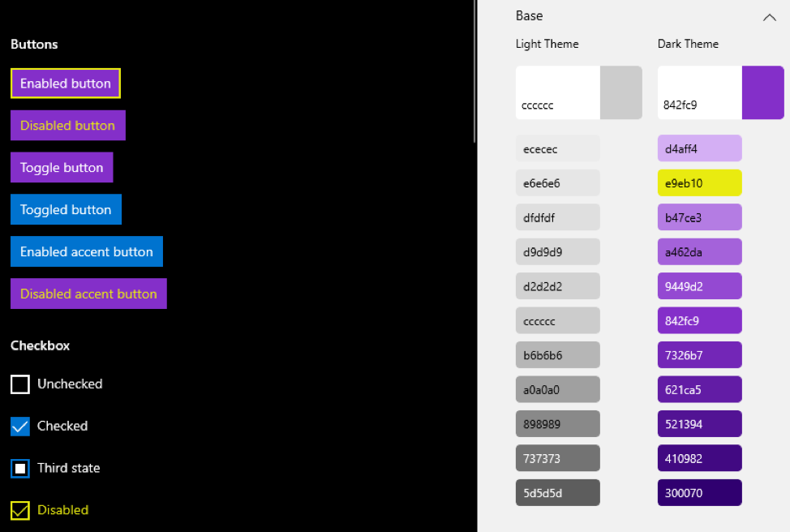Click the Enabled button
This screenshot has height=532, width=790.
click(x=66, y=83)
